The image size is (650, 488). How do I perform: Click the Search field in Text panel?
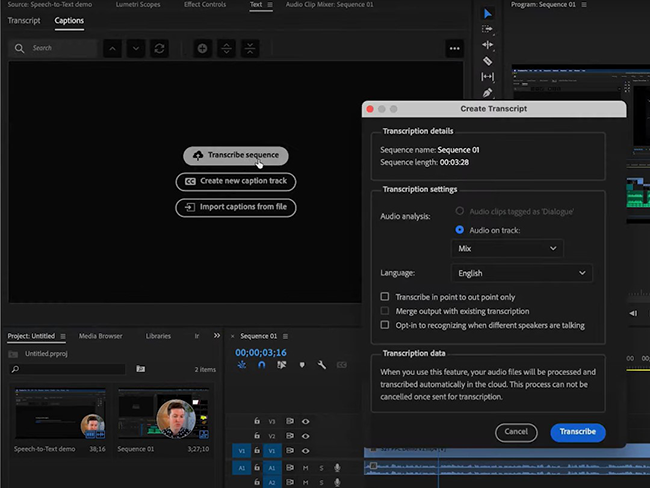click(53, 49)
